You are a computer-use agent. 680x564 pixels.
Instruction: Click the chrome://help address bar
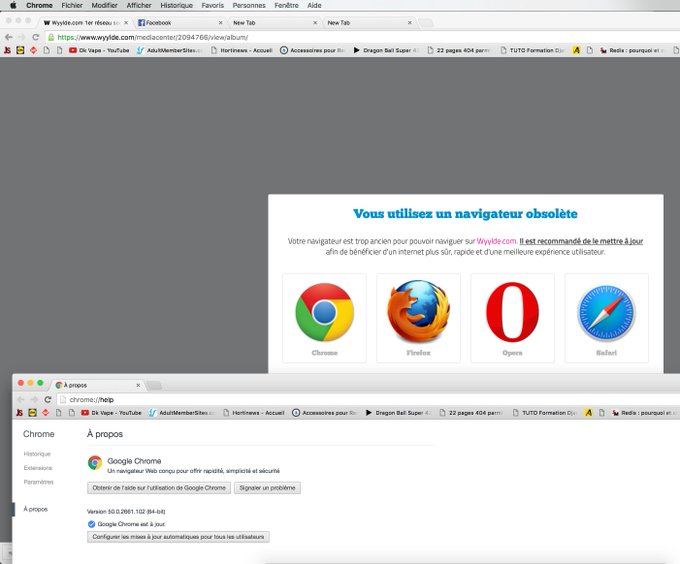(x=369, y=400)
